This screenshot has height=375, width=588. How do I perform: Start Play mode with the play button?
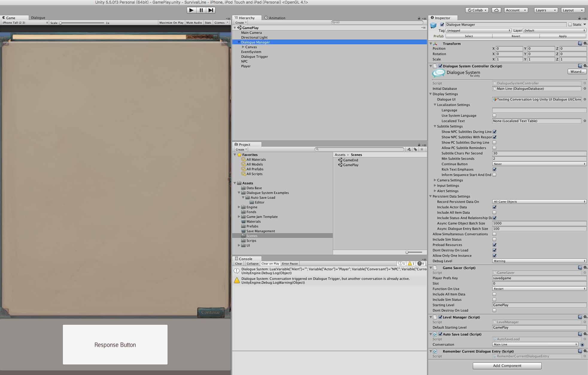[x=191, y=10]
